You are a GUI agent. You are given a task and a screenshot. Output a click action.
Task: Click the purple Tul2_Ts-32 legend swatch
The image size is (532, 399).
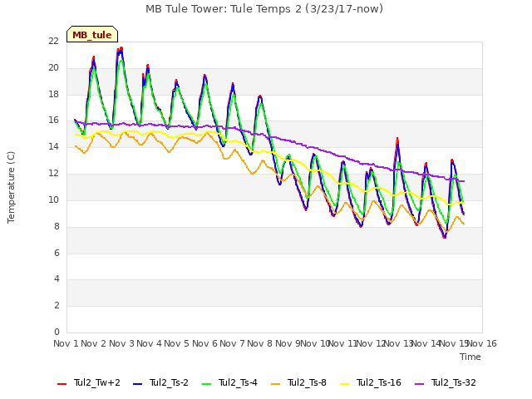point(420,384)
